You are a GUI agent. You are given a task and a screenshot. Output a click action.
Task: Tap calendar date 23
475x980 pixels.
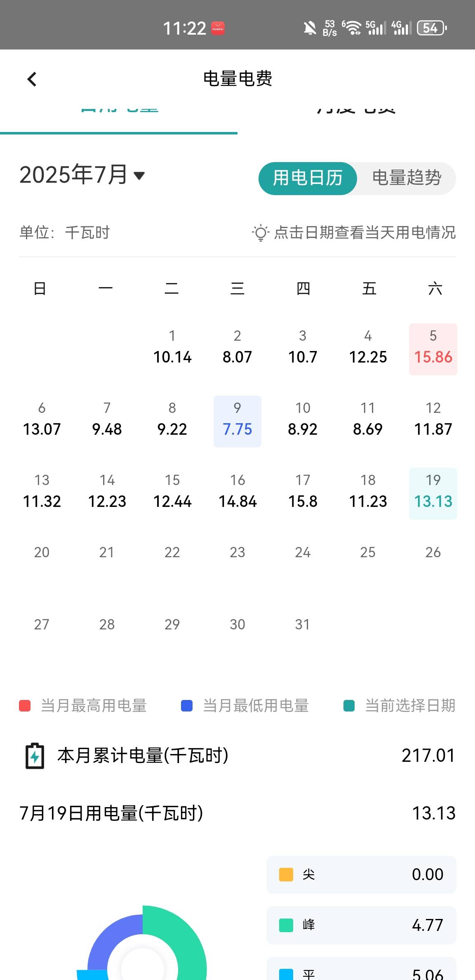click(x=237, y=552)
